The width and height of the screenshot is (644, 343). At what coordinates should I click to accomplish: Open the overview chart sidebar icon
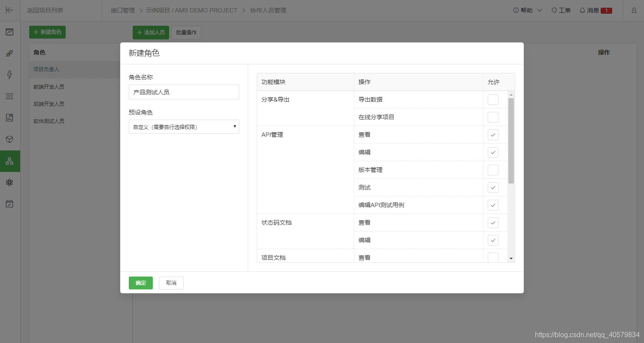[x=9, y=32]
